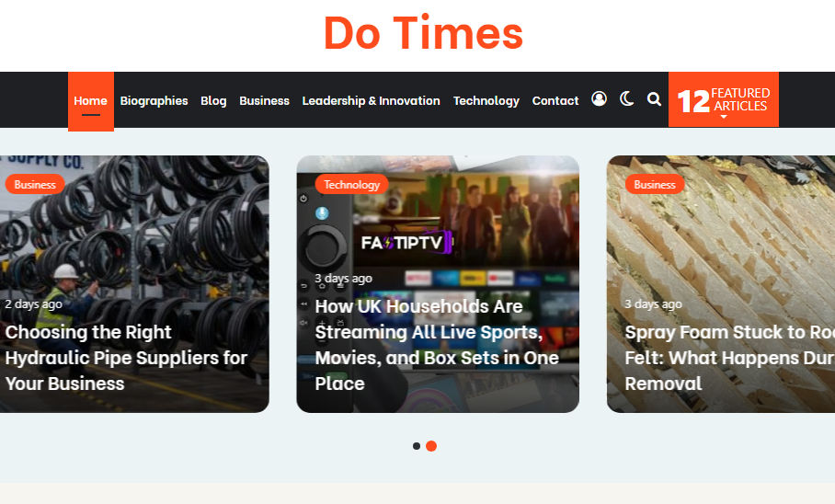Click Business tag on spray foam card
This screenshot has width=835, height=504.
[x=655, y=184]
